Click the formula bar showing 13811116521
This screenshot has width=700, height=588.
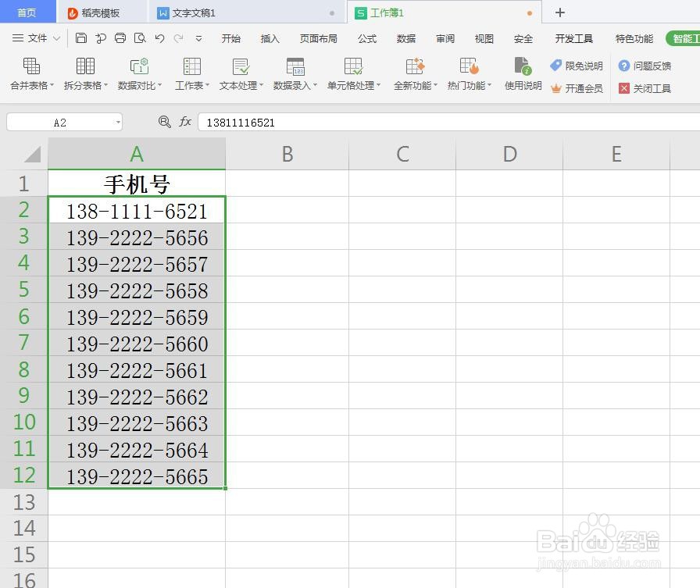tap(448, 123)
